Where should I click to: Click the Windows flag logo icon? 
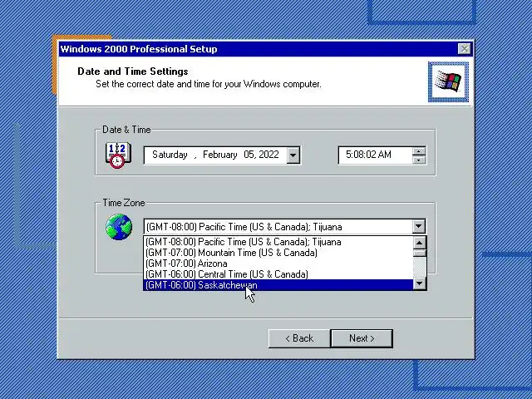(448, 81)
